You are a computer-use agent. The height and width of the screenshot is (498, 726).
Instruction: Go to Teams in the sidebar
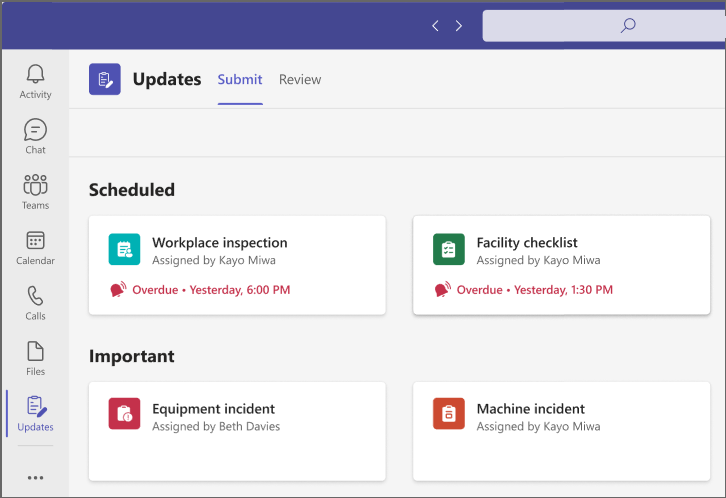[x=35, y=192]
